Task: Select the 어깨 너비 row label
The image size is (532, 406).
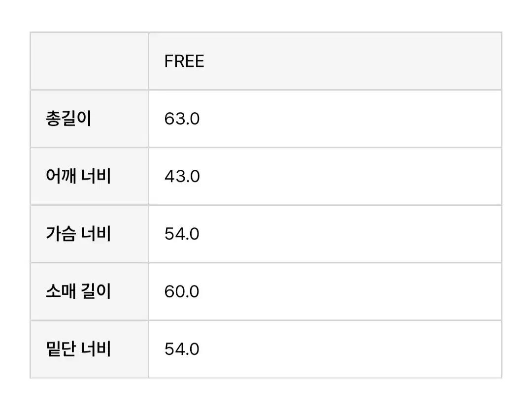Action: click(78, 176)
